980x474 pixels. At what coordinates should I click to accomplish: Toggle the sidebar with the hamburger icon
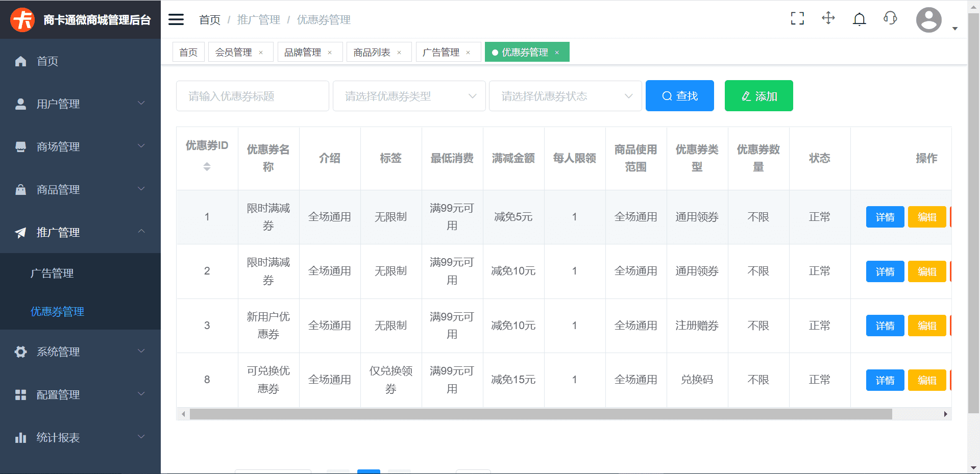pyautogui.click(x=176, y=19)
